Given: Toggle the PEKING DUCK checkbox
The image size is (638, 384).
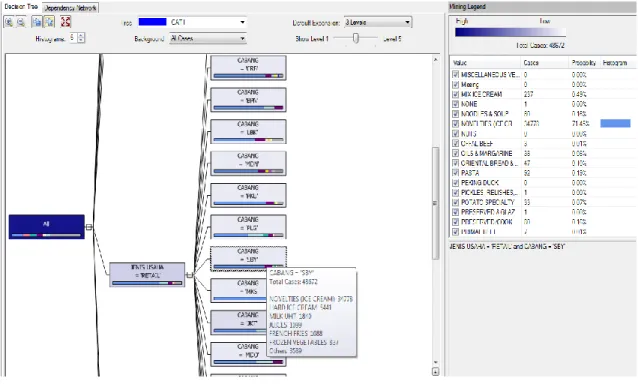Looking at the screenshot, I should (x=455, y=183).
